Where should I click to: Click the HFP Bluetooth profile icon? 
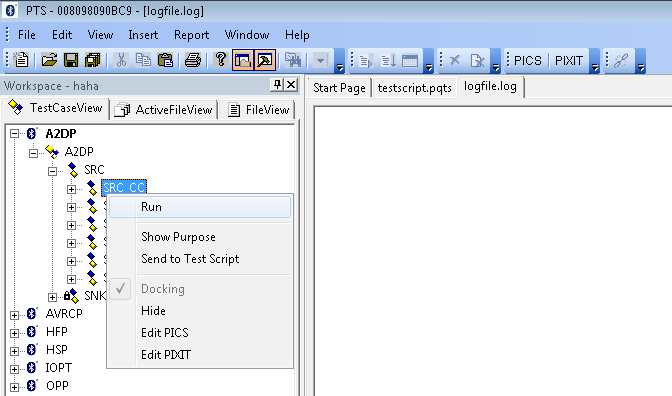[x=32, y=332]
